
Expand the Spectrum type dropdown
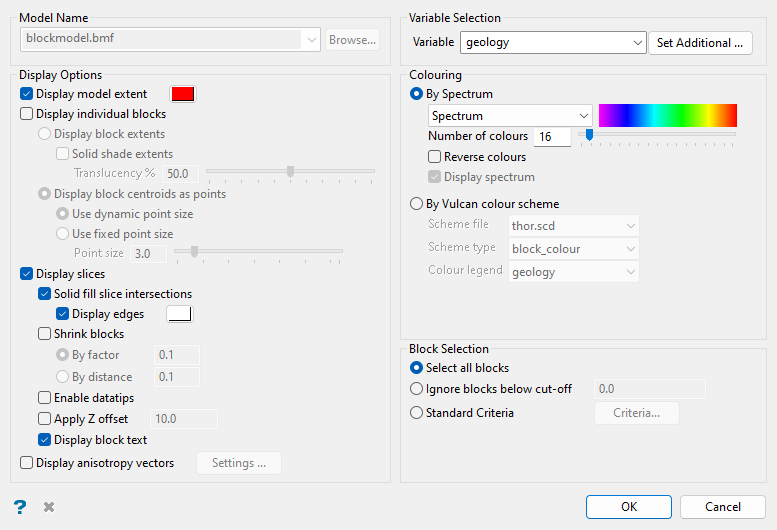(x=583, y=116)
